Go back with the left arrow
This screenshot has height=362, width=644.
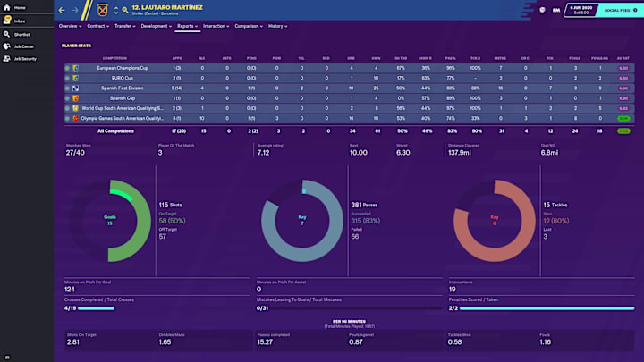point(62,10)
